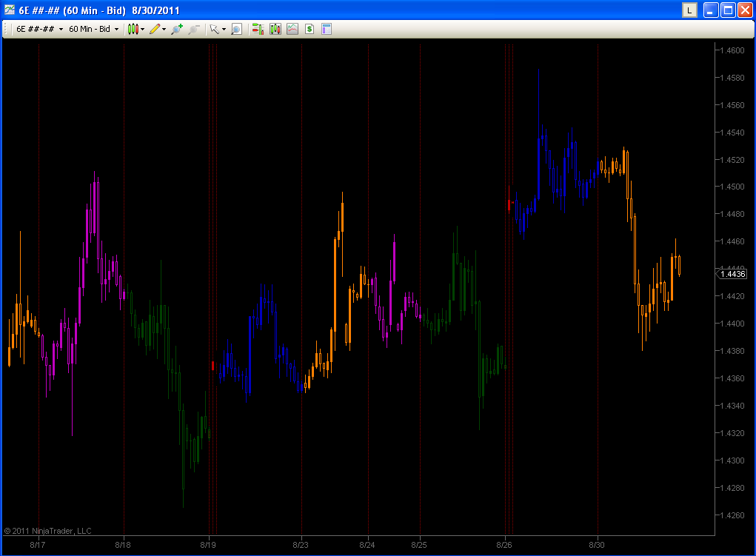
Task: Open the chart properties icon
Action: (x=327, y=29)
